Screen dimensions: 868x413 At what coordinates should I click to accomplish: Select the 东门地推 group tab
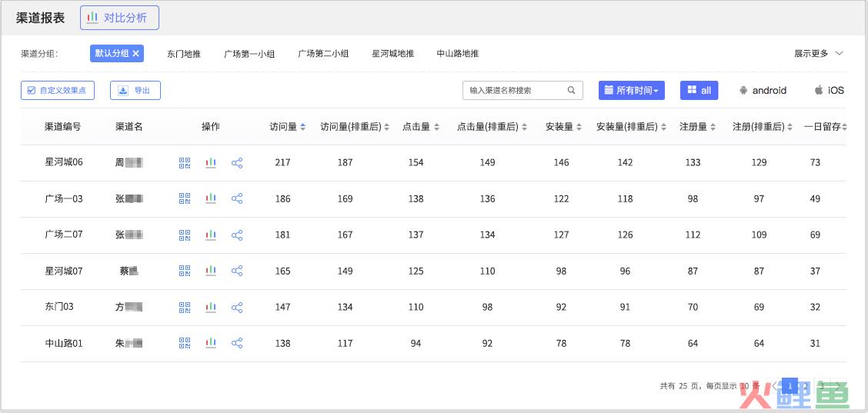(183, 54)
